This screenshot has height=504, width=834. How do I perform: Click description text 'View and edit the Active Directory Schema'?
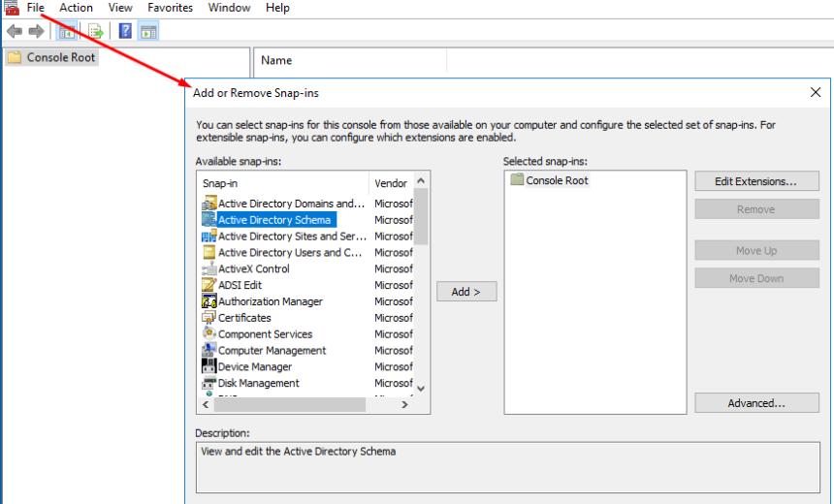click(299, 452)
